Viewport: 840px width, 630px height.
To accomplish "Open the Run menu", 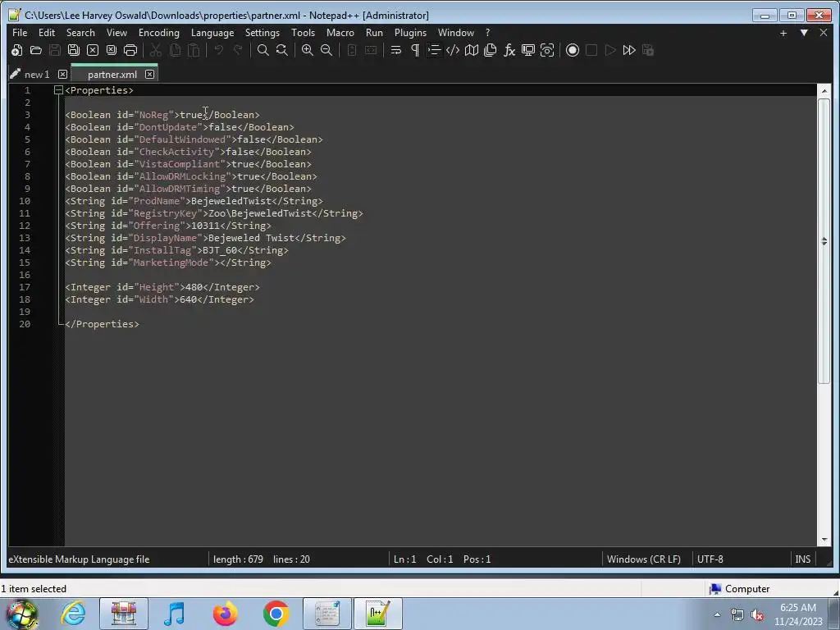I will tap(374, 33).
